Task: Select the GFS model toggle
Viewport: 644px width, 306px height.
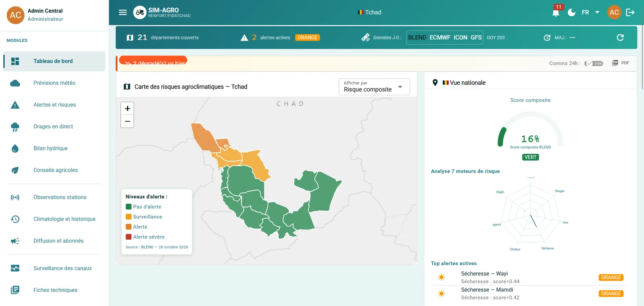Action: 476,37
